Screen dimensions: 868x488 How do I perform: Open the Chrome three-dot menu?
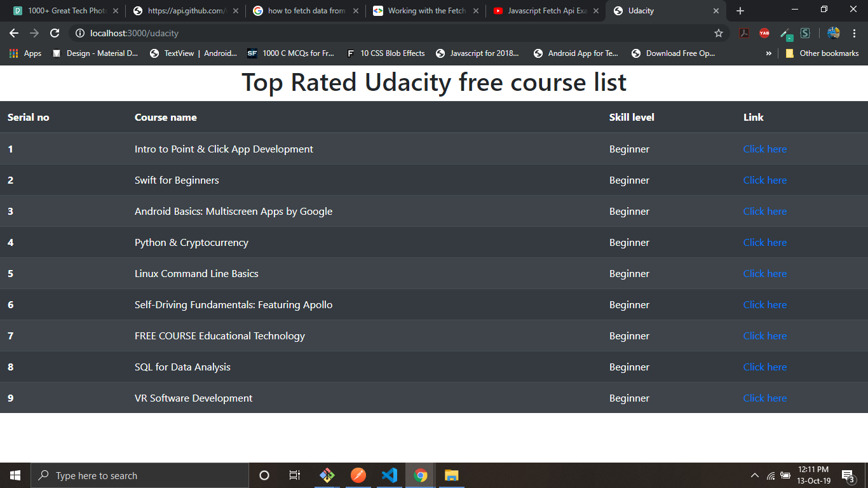tap(855, 33)
